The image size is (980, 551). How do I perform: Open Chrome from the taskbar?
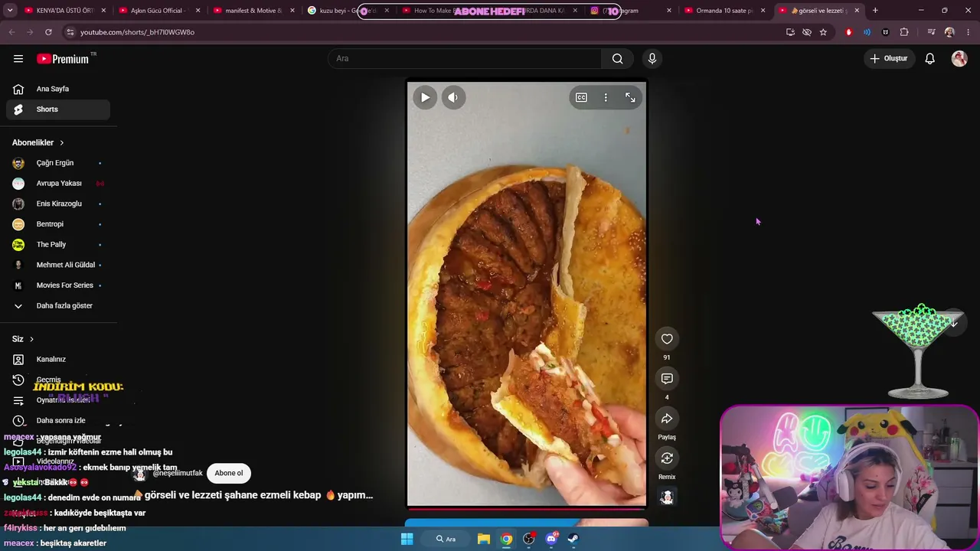coord(506,539)
